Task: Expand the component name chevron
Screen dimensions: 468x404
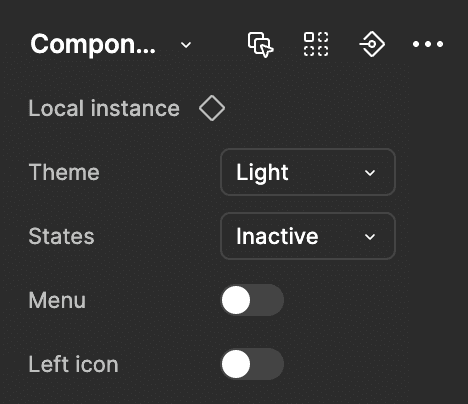Action: 186,45
